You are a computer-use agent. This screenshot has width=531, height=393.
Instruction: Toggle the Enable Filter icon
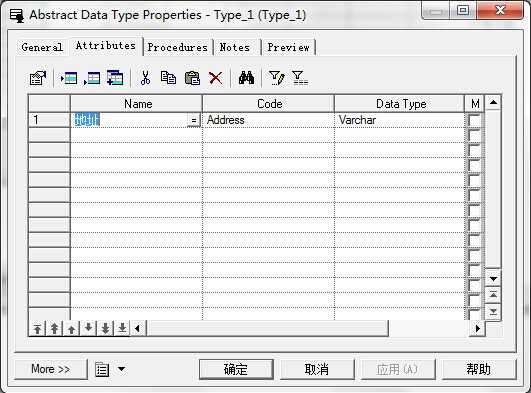pyautogui.click(x=300, y=78)
